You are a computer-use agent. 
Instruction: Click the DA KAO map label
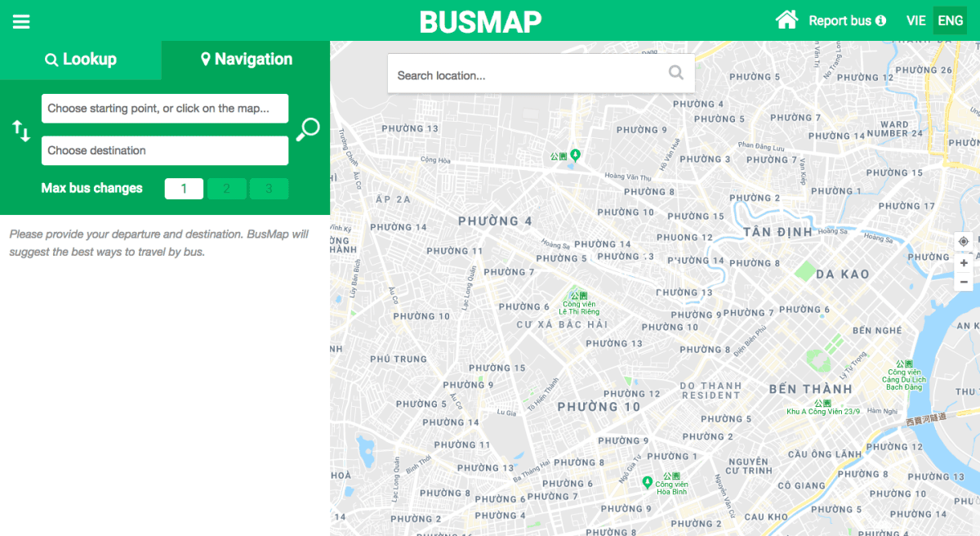843,274
